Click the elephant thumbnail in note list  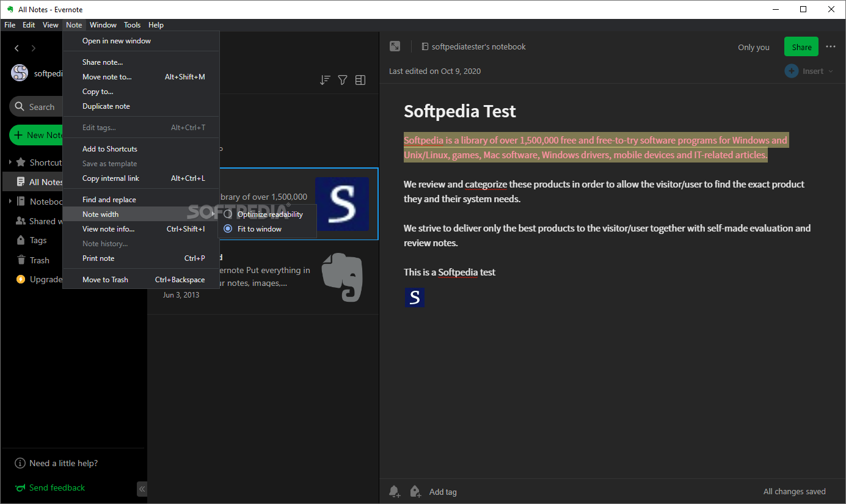click(342, 277)
